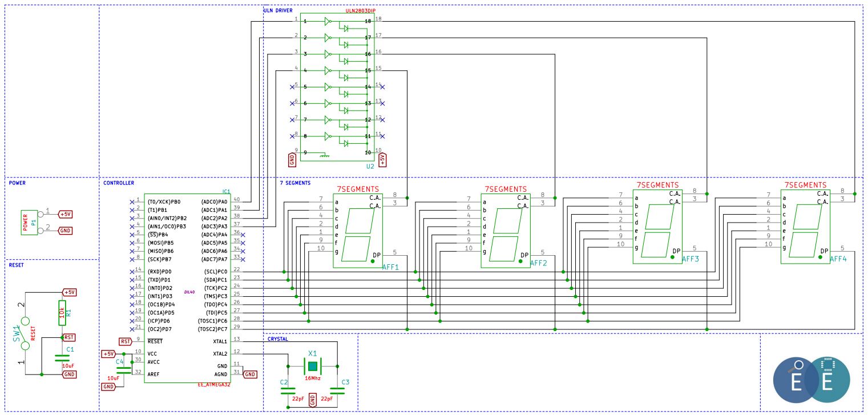Select the X1 crystal symbol
Screen dimensions: 868x415
point(312,366)
